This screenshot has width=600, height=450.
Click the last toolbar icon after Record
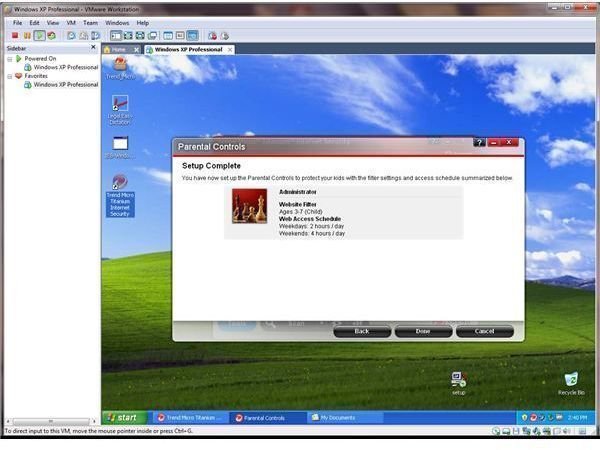click(225, 36)
